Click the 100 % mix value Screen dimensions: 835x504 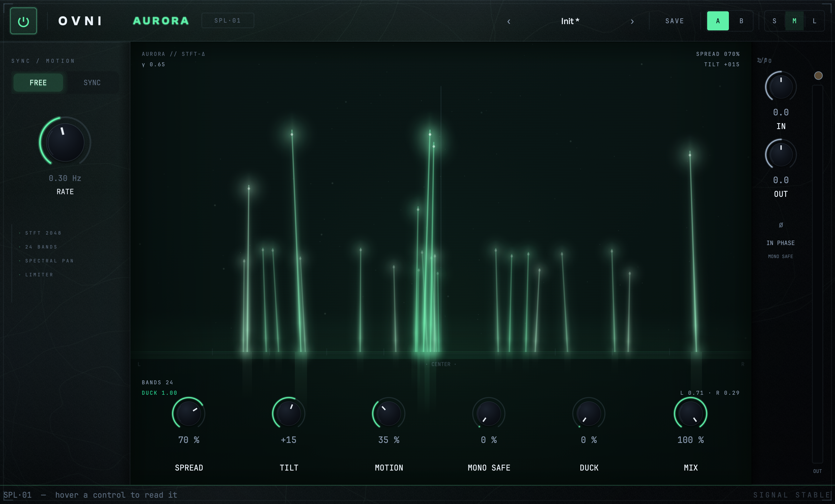click(690, 440)
